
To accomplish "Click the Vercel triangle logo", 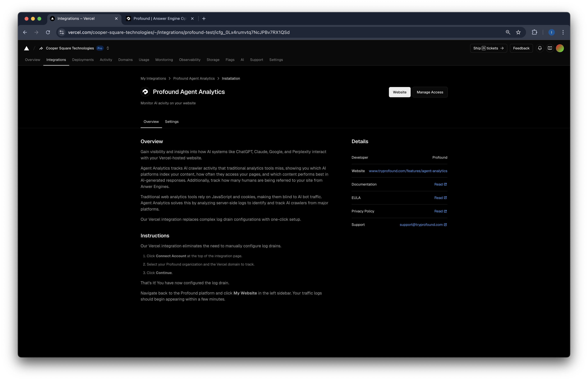I will tap(26, 48).
